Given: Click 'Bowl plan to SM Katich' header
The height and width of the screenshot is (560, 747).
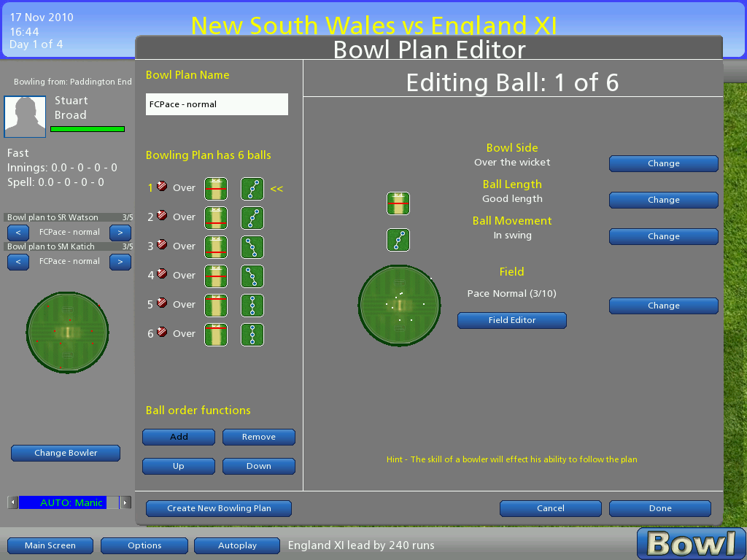Looking at the screenshot, I should click(69, 246).
